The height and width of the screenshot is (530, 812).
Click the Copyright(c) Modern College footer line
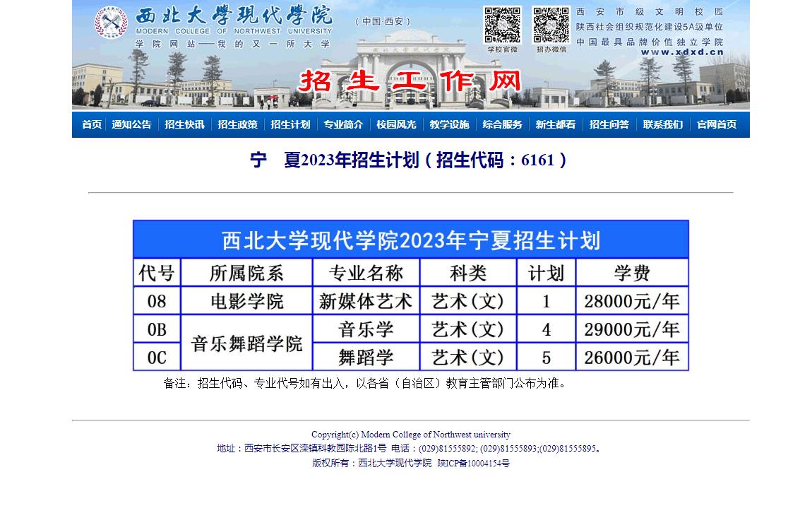[411, 434]
